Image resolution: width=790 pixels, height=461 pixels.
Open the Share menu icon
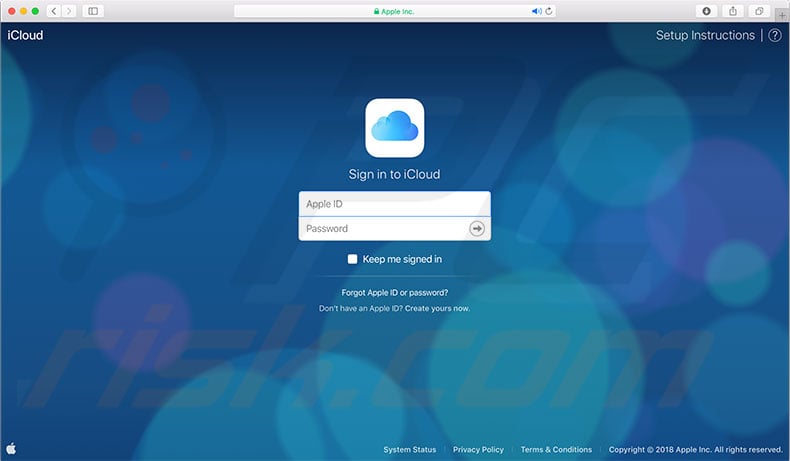[x=733, y=11]
